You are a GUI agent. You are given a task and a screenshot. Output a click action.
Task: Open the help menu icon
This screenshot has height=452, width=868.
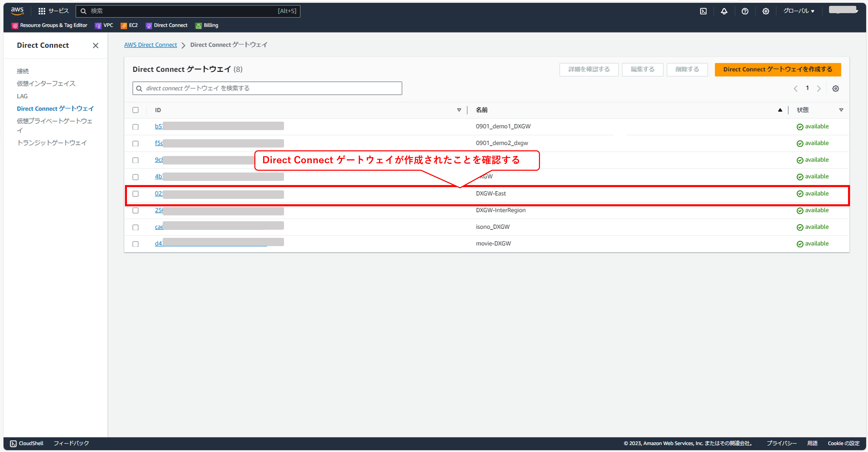point(745,11)
